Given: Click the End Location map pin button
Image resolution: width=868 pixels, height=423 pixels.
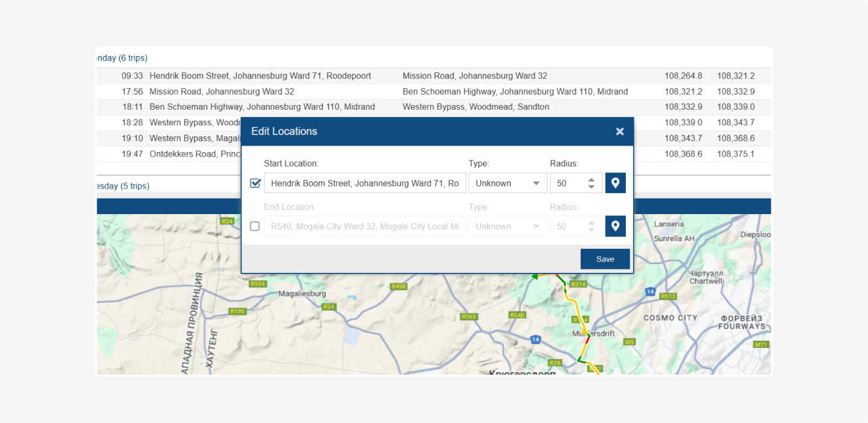Looking at the screenshot, I should 615,227.
